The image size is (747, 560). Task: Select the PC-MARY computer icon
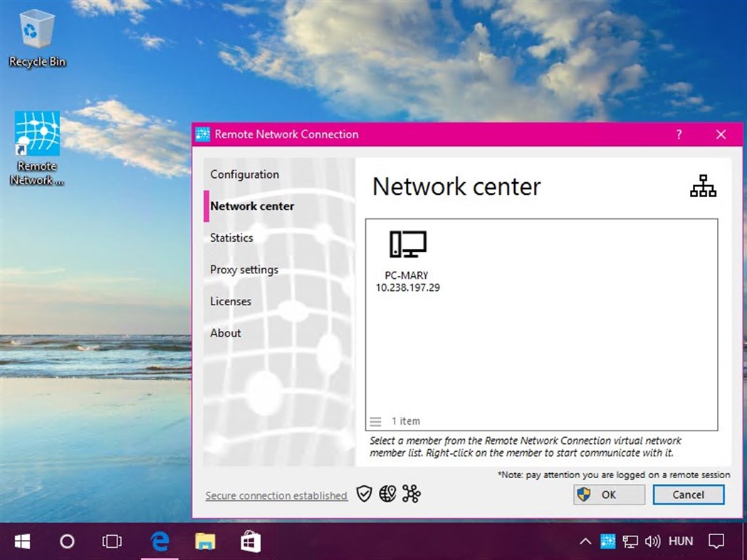coord(407,245)
